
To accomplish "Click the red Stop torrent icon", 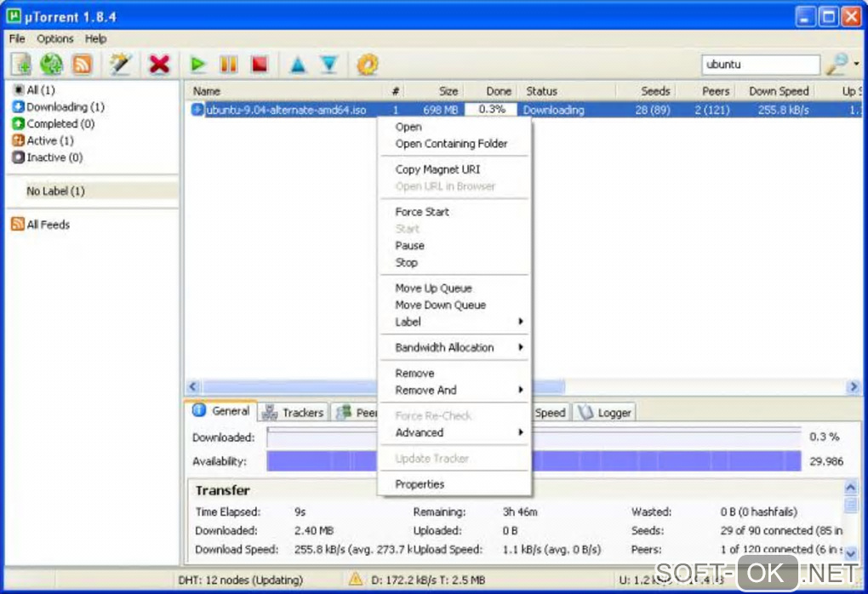I will 260,65.
